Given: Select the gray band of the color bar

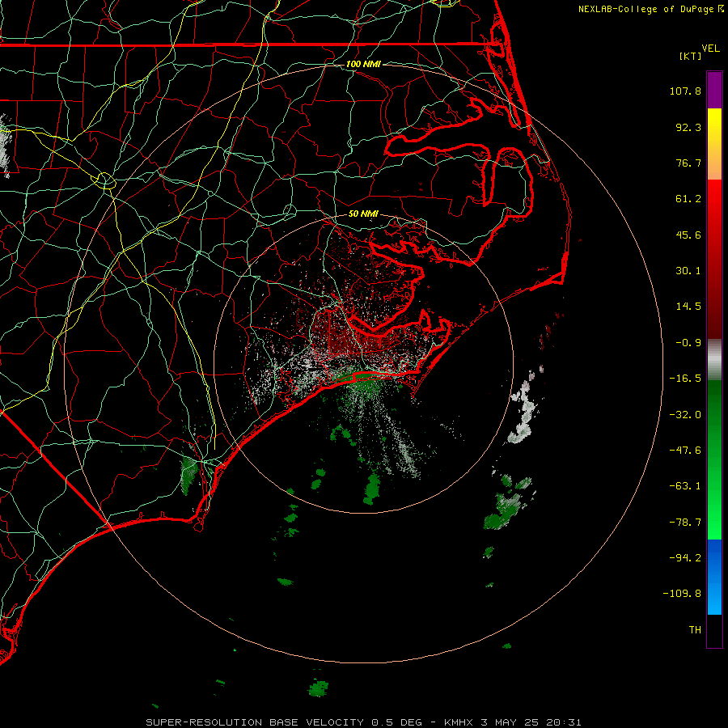Looking at the screenshot, I should tap(714, 360).
